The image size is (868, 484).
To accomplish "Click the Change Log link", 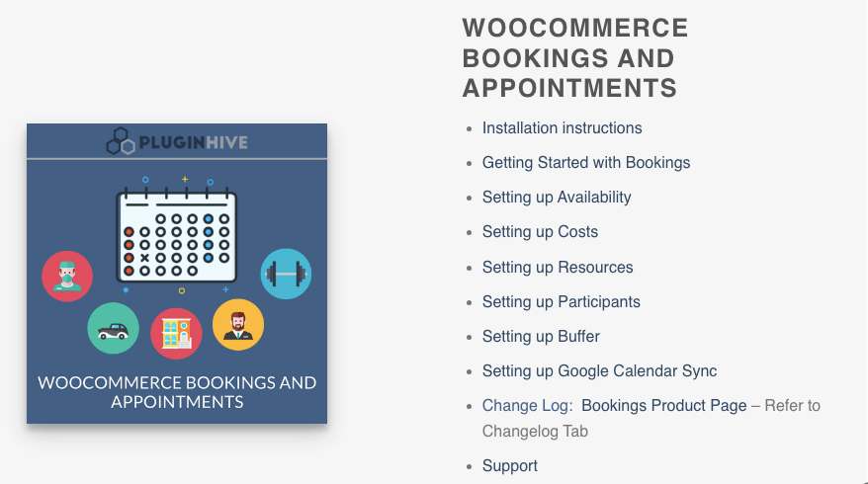I will click(x=526, y=406).
